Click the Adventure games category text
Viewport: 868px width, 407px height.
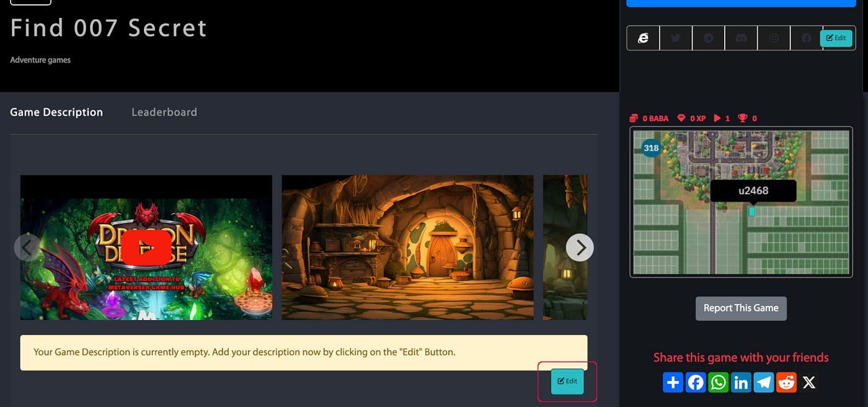pyautogui.click(x=40, y=60)
